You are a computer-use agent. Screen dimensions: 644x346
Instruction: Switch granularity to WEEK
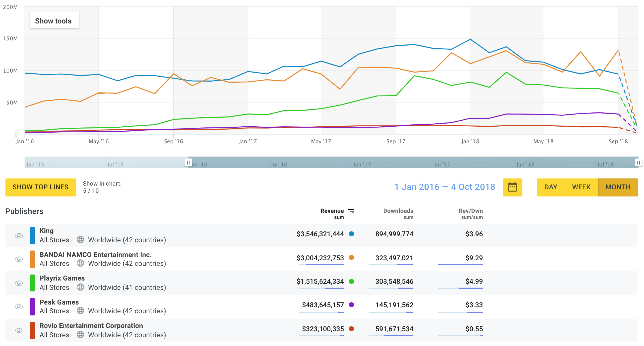pos(581,187)
